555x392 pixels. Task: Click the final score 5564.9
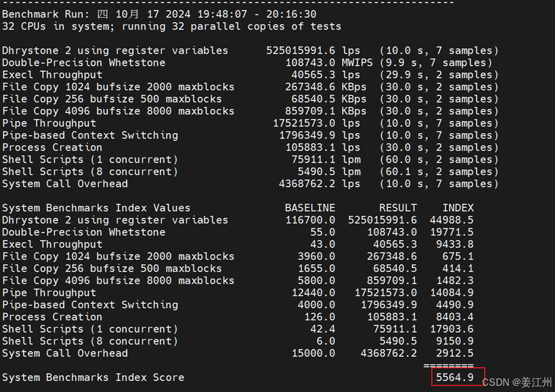pyautogui.click(x=455, y=378)
